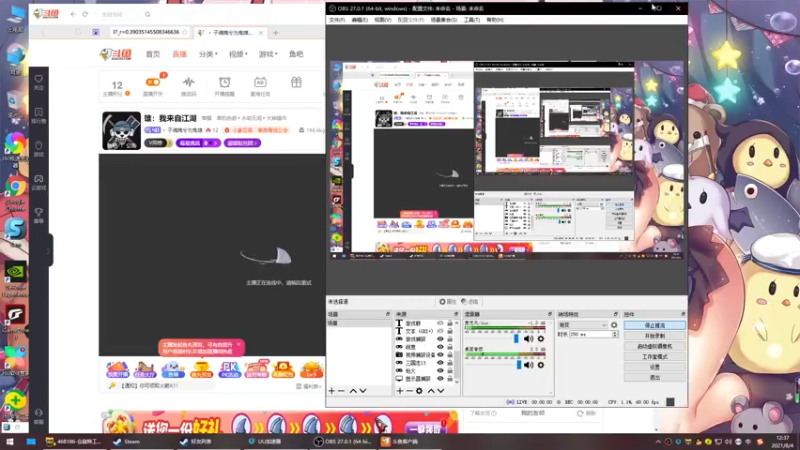Click the trophy icon in Douyu sidebar

[x=39, y=212]
